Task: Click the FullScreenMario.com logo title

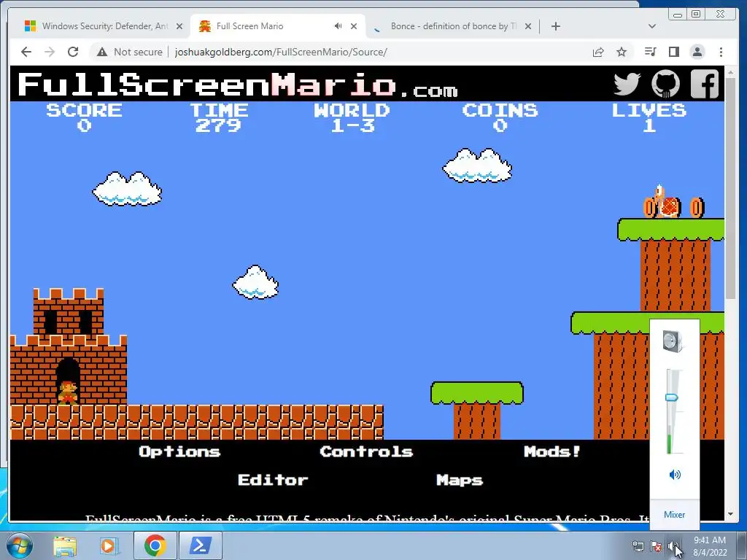Action: [x=238, y=85]
